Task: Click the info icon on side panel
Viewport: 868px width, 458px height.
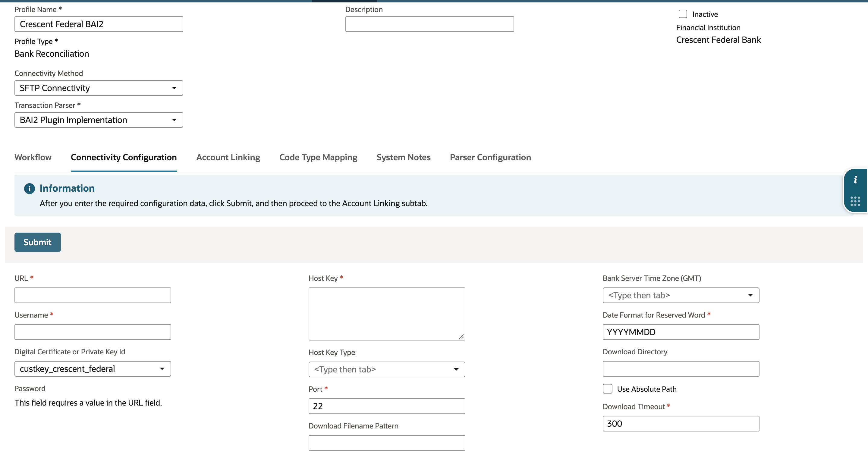Action: (x=855, y=180)
